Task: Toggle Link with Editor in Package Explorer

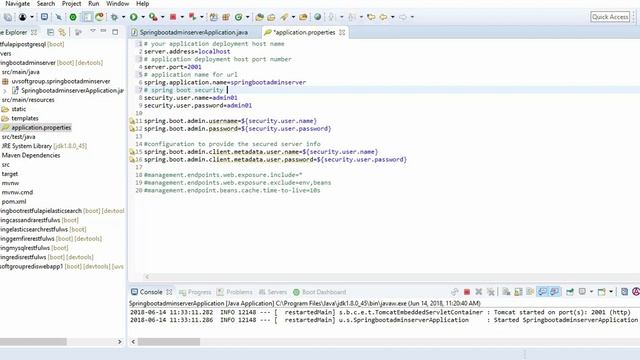Action: pos(62,32)
